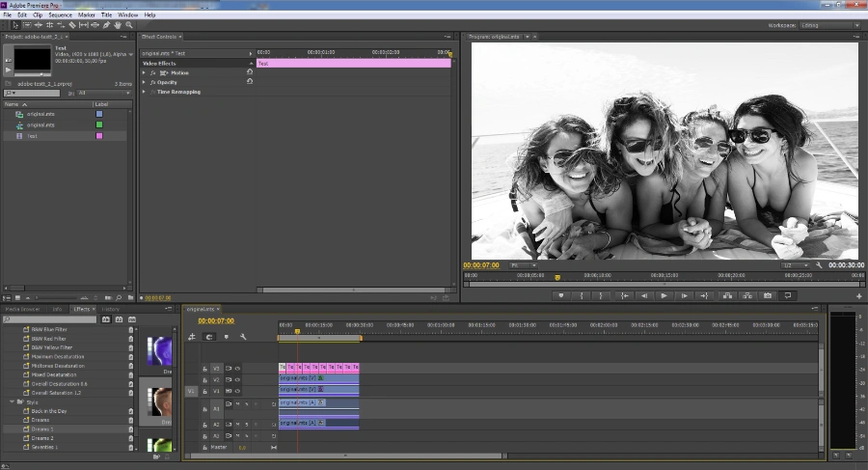Click Mark In button
This screenshot has height=470, width=868.
point(582,296)
